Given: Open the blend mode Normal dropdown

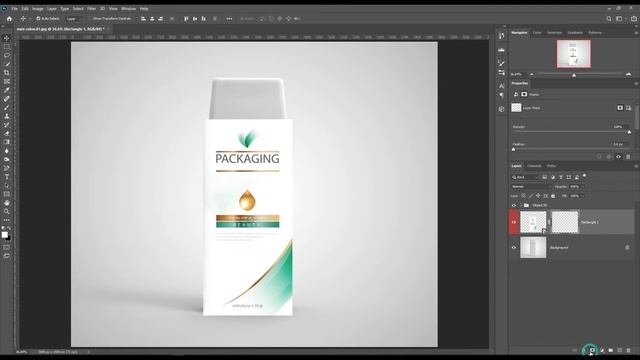Looking at the screenshot, I should (531, 187).
